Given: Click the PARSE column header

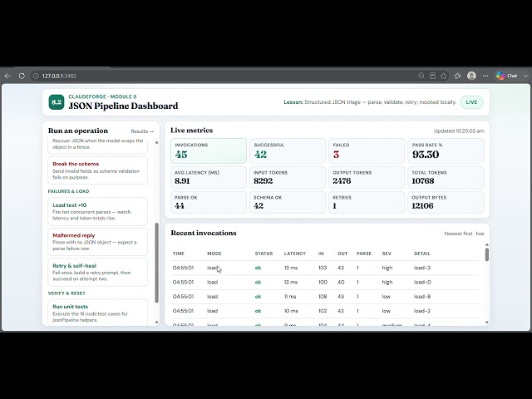Looking at the screenshot, I should (x=364, y=254).
